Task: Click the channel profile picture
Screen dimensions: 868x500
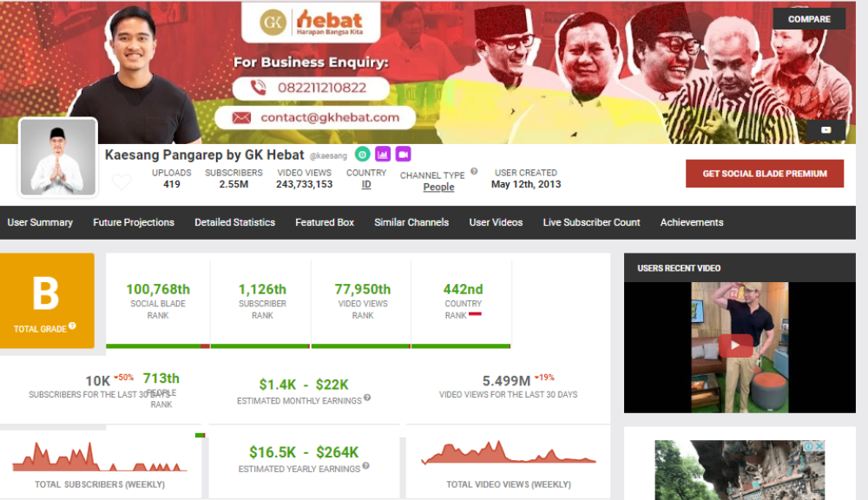Action: (58, 157)
